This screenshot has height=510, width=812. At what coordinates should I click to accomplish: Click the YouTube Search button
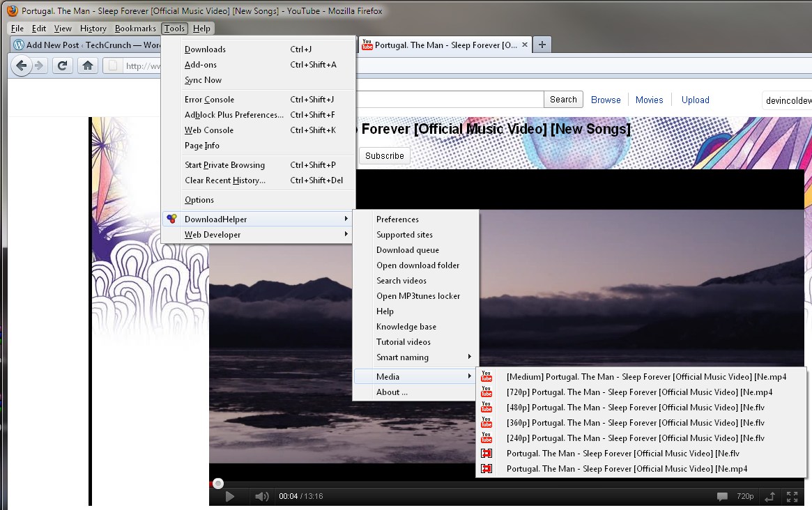point(563,100)
